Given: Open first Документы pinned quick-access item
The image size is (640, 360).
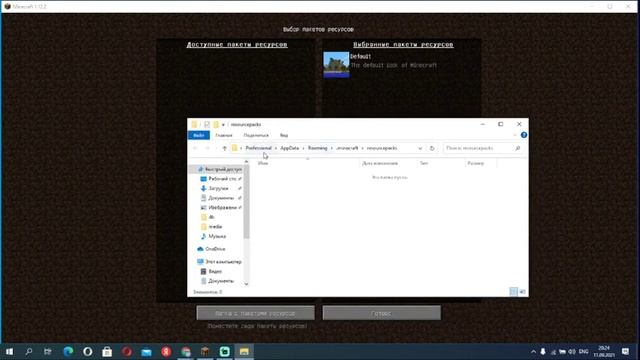Looking at the screenshot, I should [220, 198].
